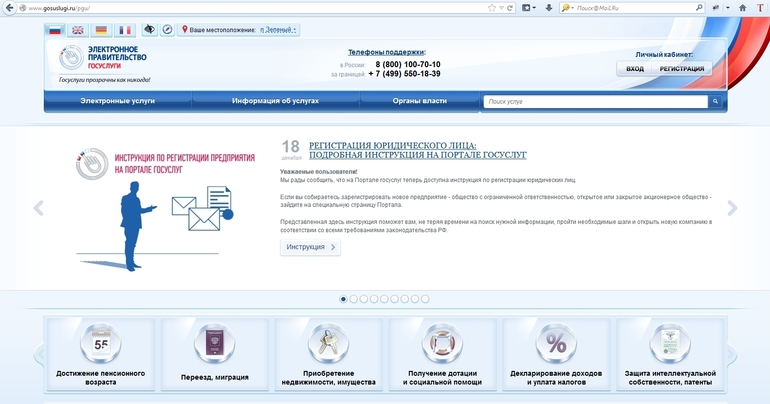Click the pin/extension toolbar icon

(716, 8)
